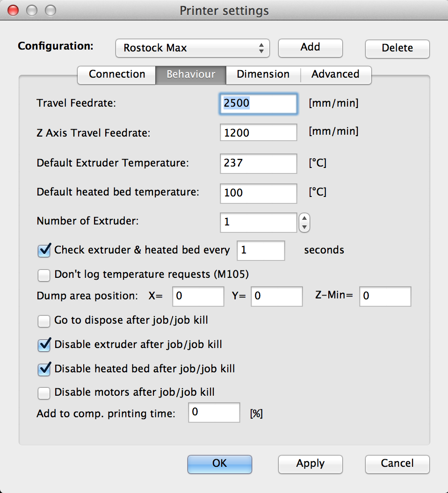Image resolution: width=448 pixels, height=493 pixels.
Task: Toggle Check extruder & heated bed checkbox
Action: [44, 251]
